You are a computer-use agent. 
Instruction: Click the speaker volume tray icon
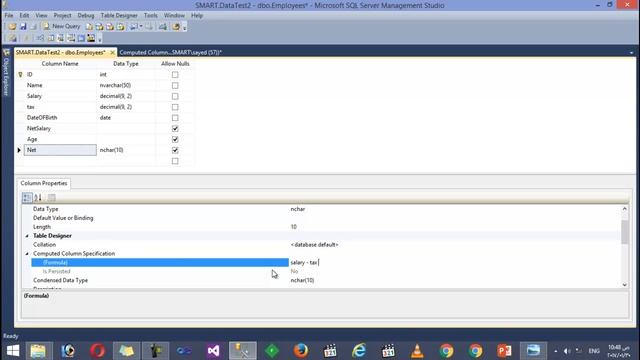tap(567, 351)
